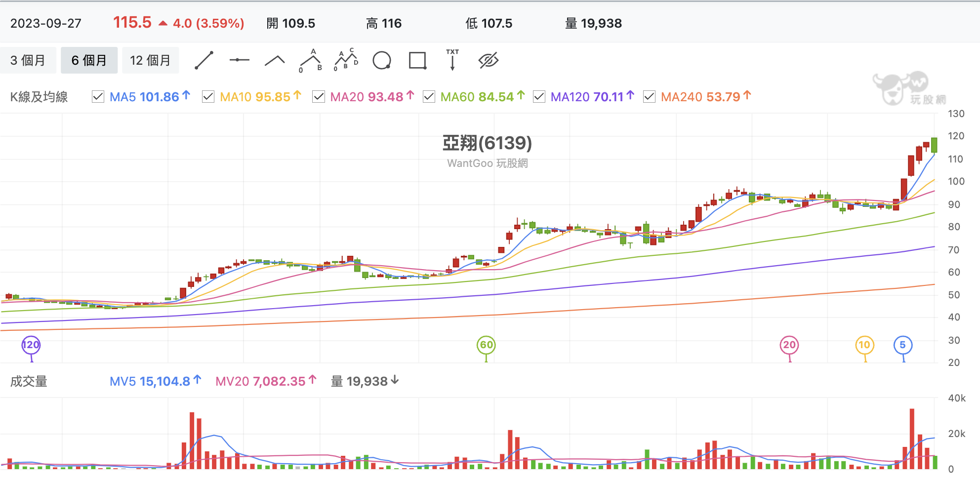980x479 pixels.
Task: Uncheck the MA10 moving average checkbox
Action: [x=208, y=97]
